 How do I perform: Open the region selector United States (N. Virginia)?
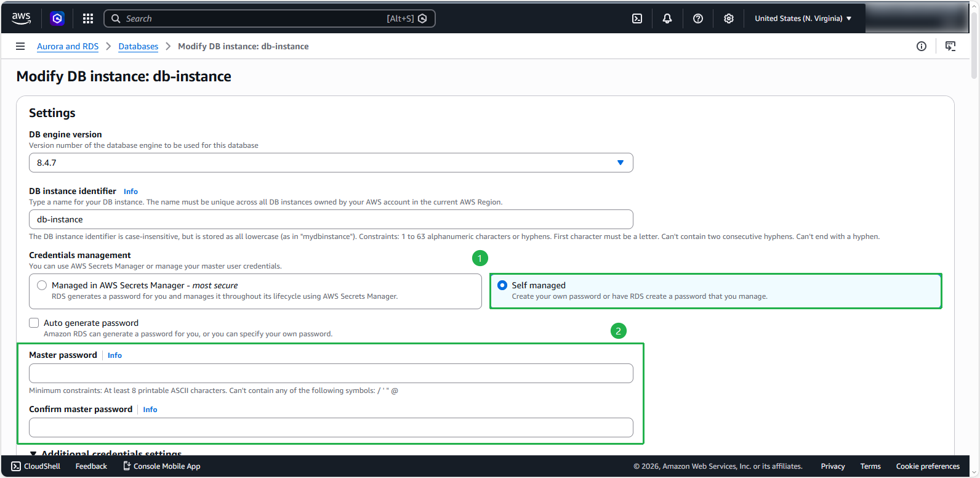(803, 18)
